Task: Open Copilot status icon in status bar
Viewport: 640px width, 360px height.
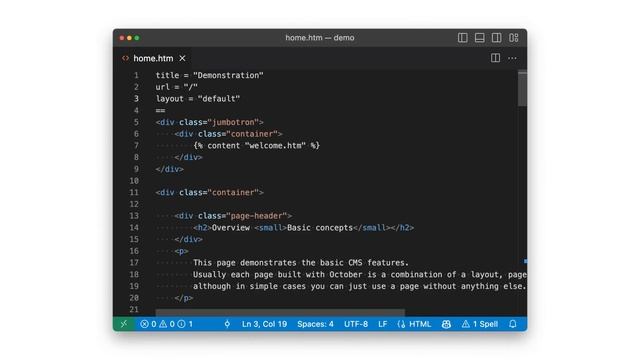Action: 446,324
